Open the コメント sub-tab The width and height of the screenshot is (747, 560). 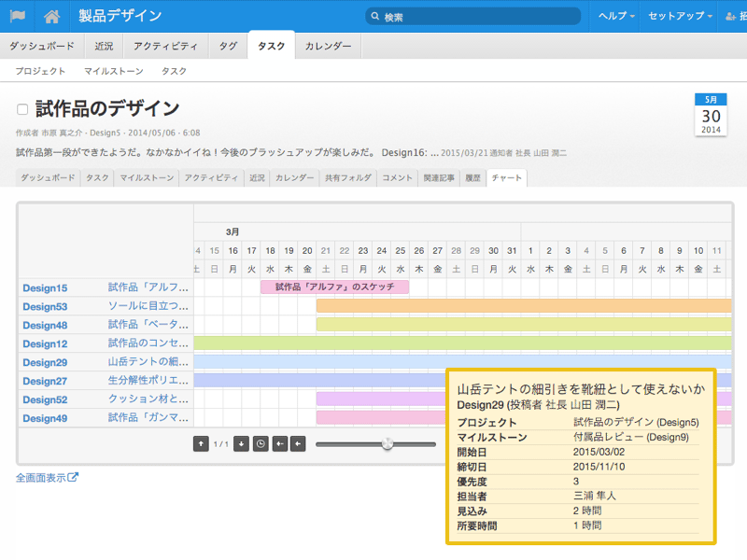[x=397, y=177]
